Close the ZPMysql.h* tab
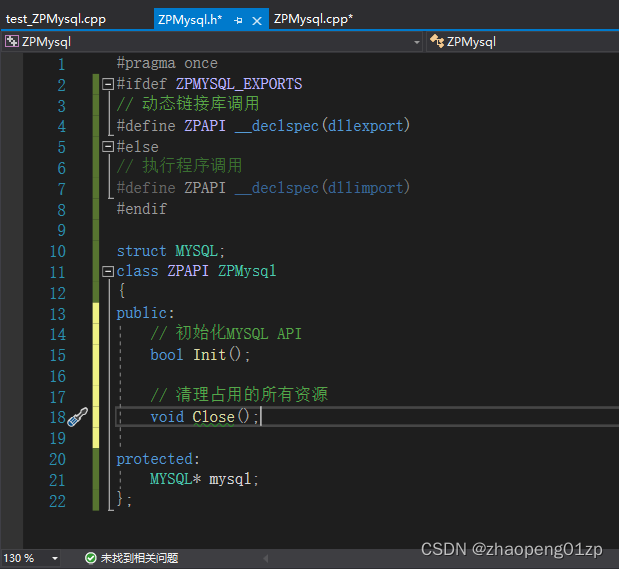The height and width of the screenshot is (569, 619). [257, 21]
